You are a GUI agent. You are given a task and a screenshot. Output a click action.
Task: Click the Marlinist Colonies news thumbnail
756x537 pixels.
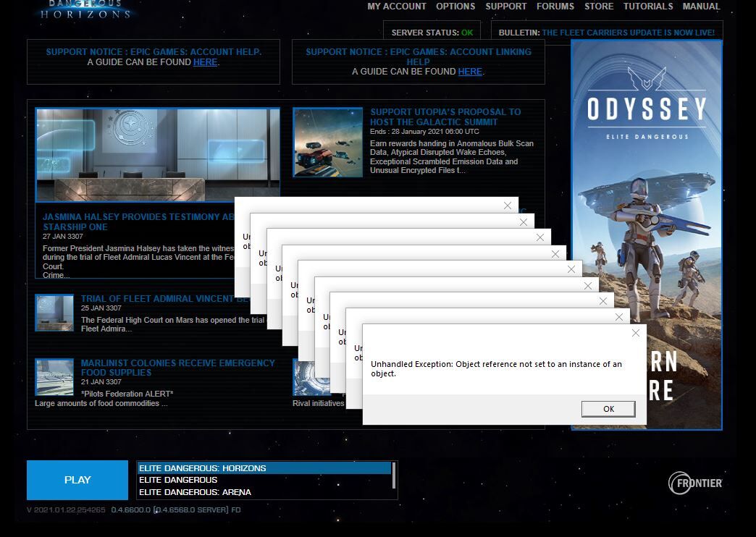pyautogui.click(x=54, y=377)
